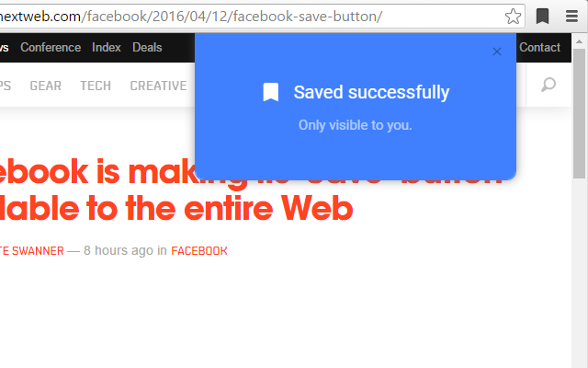Click the Only visible to you text
This screenshot has width=588, height=368.
pyautogui.click(x=356, y=125)
